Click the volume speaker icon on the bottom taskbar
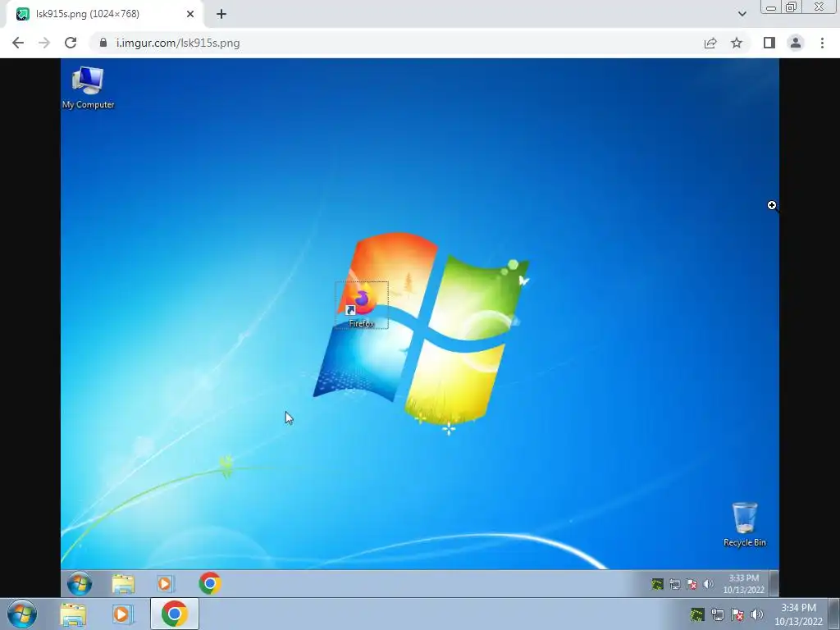 [757, 614]
